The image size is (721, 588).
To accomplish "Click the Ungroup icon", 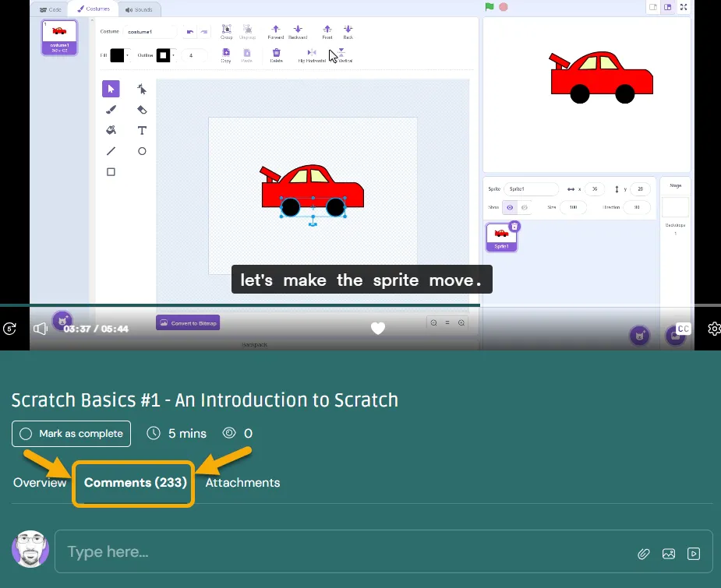I will click(247, 31).
